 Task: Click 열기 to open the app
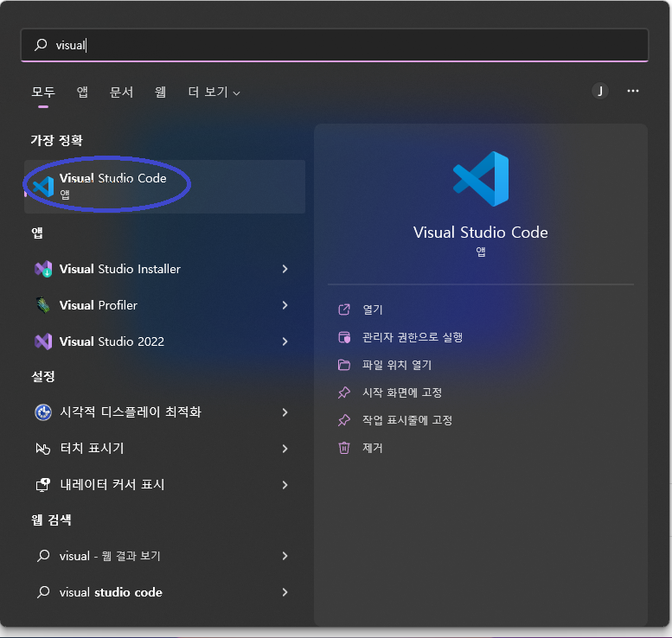373,309
